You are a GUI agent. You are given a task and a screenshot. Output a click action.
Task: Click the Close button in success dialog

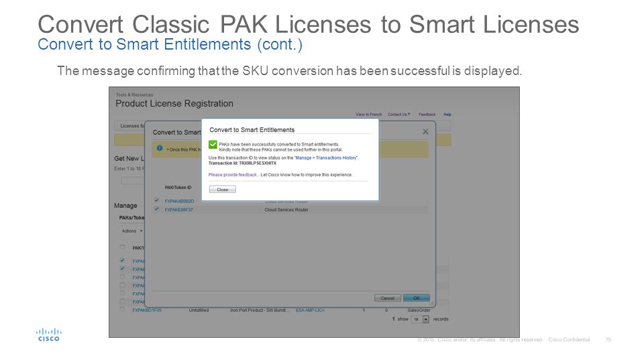tap(222, 189)
